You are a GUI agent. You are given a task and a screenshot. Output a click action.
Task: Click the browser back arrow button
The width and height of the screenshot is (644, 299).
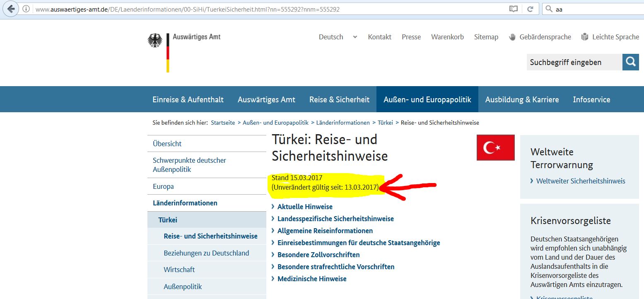10,9
